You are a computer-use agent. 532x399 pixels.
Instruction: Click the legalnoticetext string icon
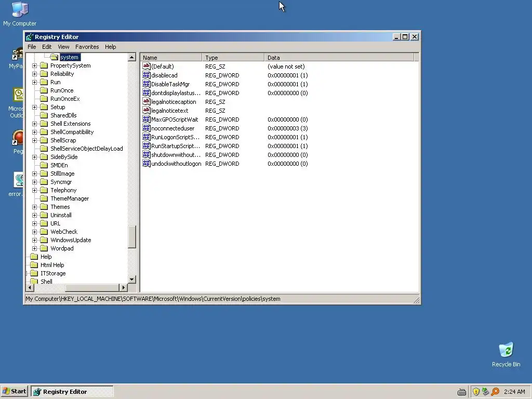146,110
